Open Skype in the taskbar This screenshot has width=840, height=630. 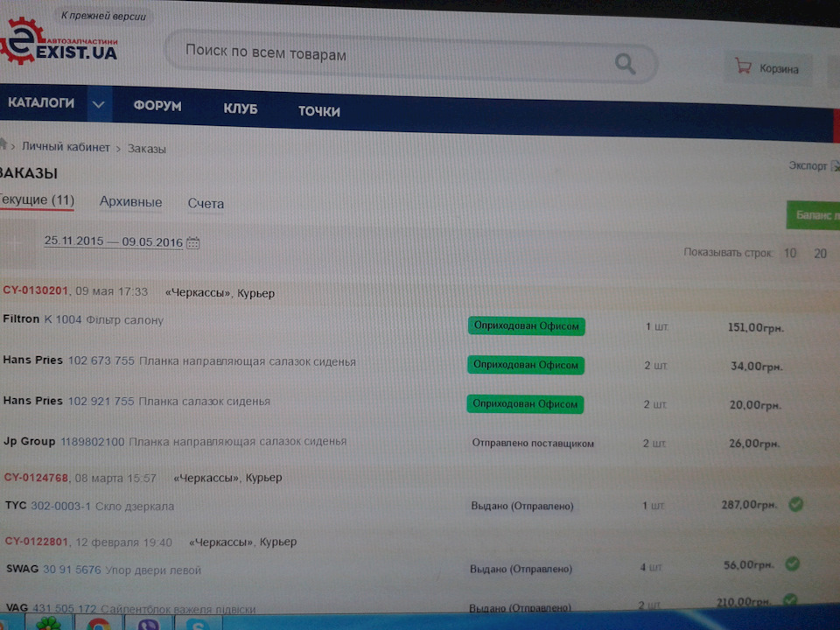(x=198, y=625)
